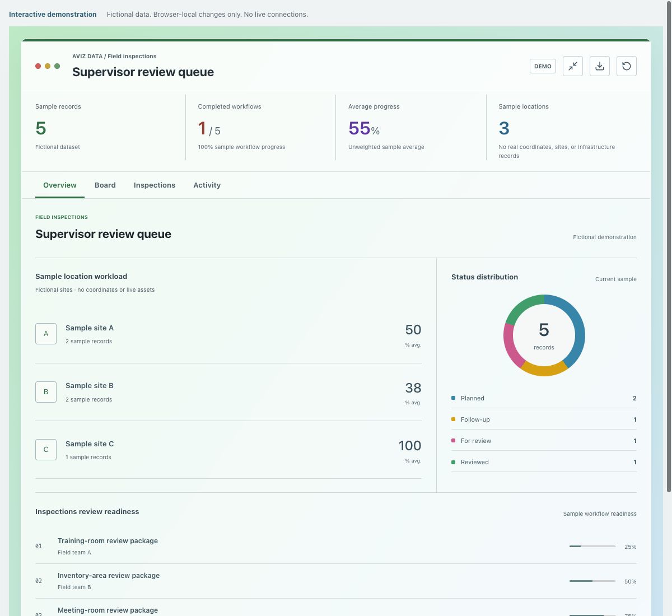Click the 25% readiness value
Screen dimensions: 672x616
(631, 547)
